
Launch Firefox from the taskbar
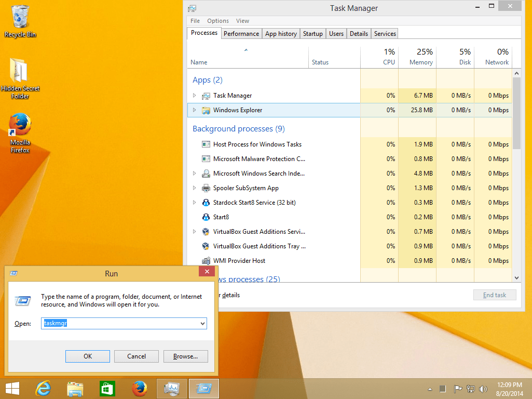pos(139,389)
